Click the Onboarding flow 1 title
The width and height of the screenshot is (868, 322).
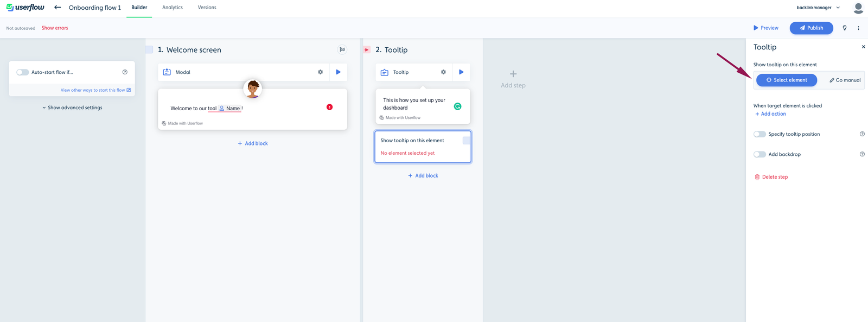[x=95, y=8]
